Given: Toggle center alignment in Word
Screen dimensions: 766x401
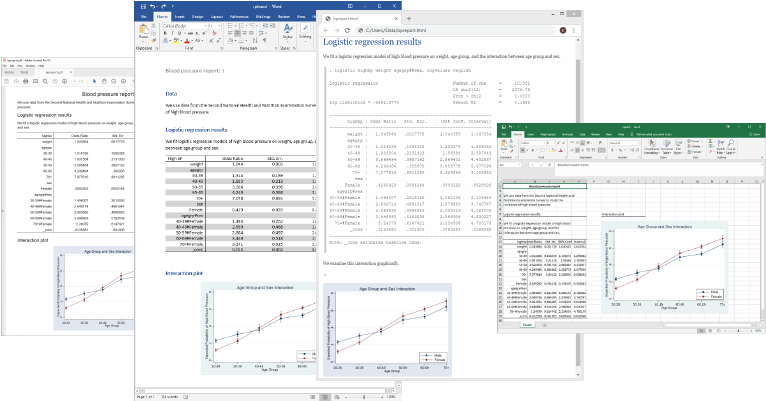Looking at the screenshot, I should tap(237, 33).
